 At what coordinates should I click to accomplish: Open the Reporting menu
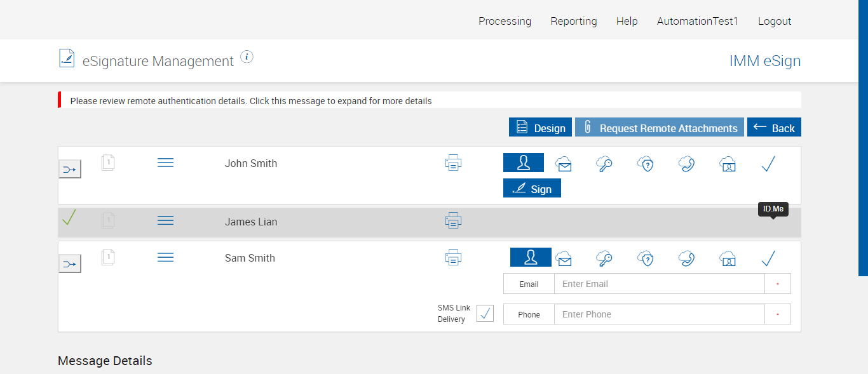point(574,21)
